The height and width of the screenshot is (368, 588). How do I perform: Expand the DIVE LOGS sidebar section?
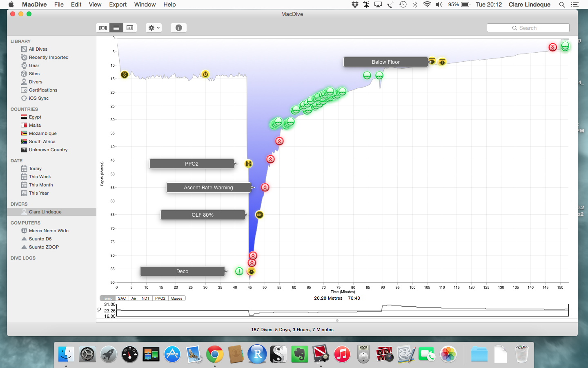point(23,258)
